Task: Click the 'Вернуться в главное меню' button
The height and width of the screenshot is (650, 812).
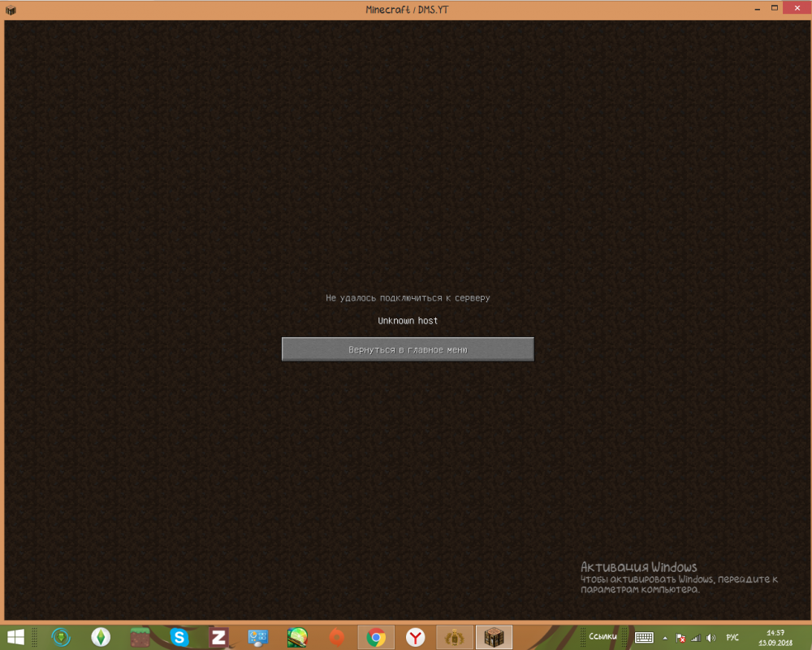Action: pyautogui.click(x=408, y=349)
